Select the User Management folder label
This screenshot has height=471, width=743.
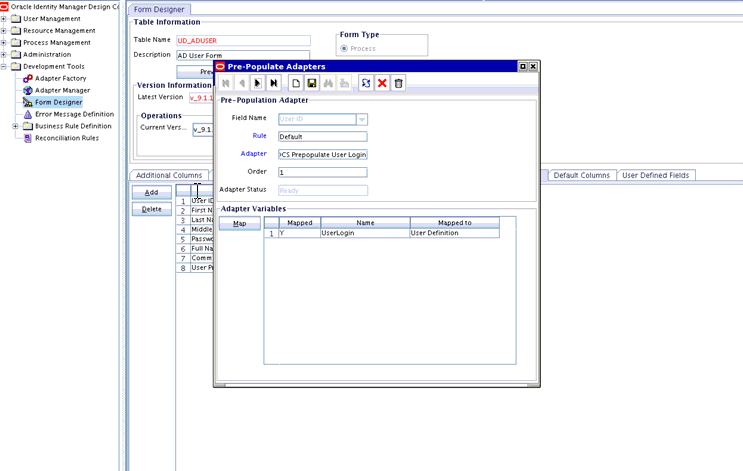pos(52,19)
